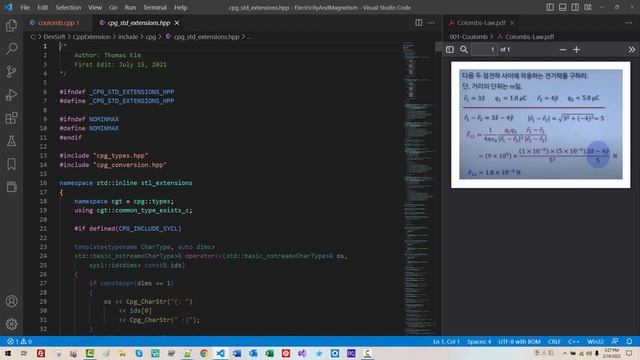Open the Run menu
640x360 pixels.
(130, 7)
